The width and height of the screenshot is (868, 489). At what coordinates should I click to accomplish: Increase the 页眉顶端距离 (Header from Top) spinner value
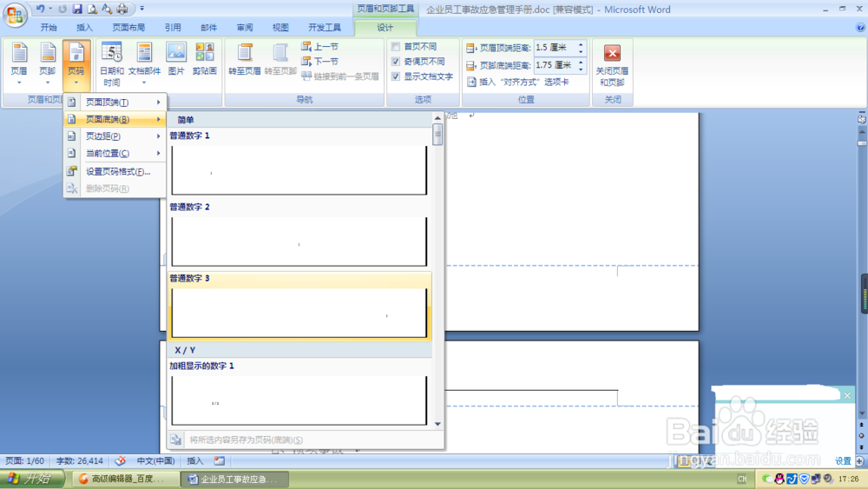581,45
